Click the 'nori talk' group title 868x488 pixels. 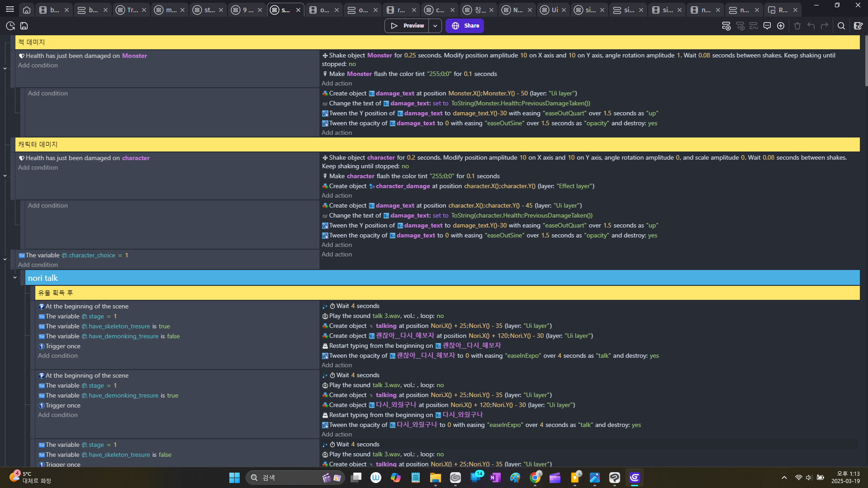click(43, 278)
